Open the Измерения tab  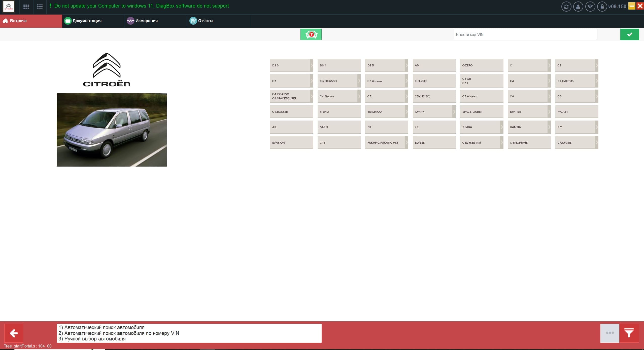click(x=146, y=21)
